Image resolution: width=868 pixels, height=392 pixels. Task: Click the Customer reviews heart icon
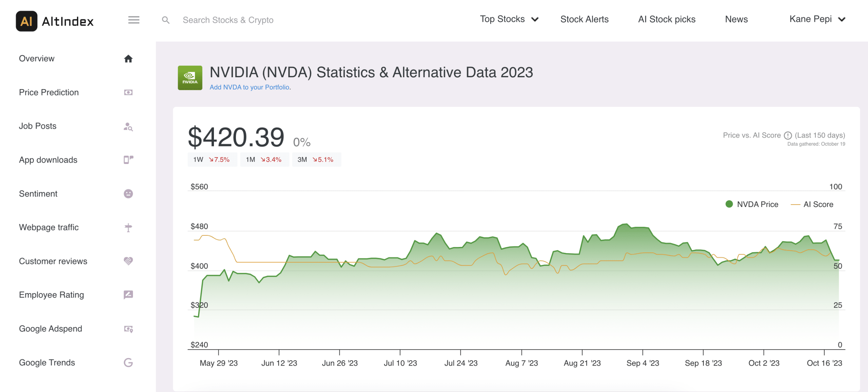click(128, 261)
